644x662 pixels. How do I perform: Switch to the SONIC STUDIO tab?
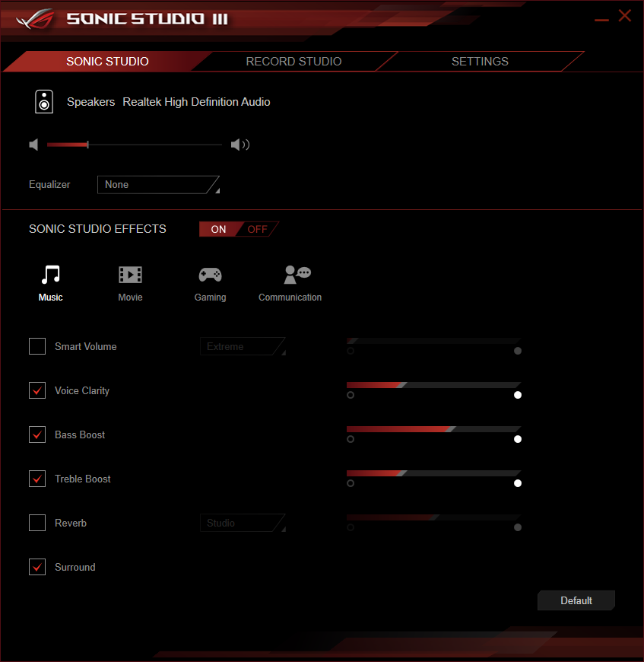pyautogui.click(x=107, y=62)
